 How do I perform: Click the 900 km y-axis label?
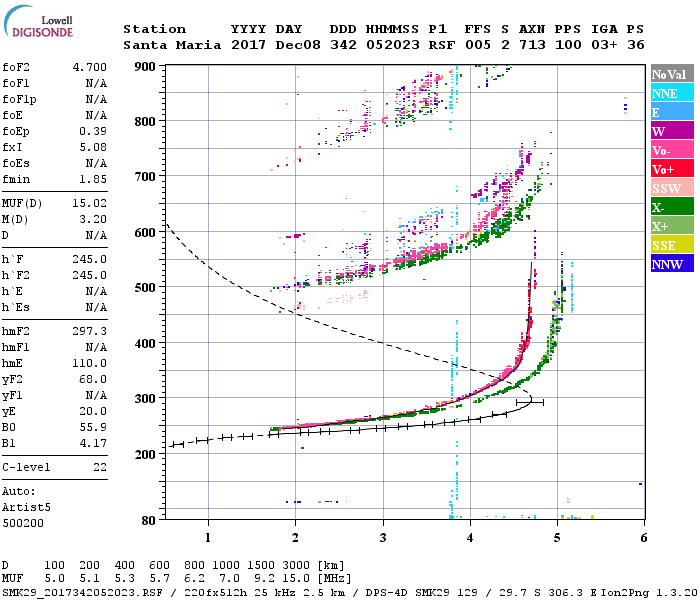pos(145,67)
